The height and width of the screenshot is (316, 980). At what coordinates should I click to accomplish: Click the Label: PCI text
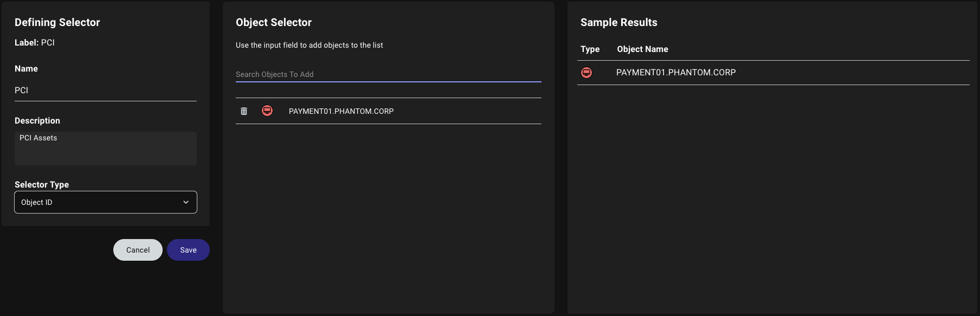coord(34,42)
